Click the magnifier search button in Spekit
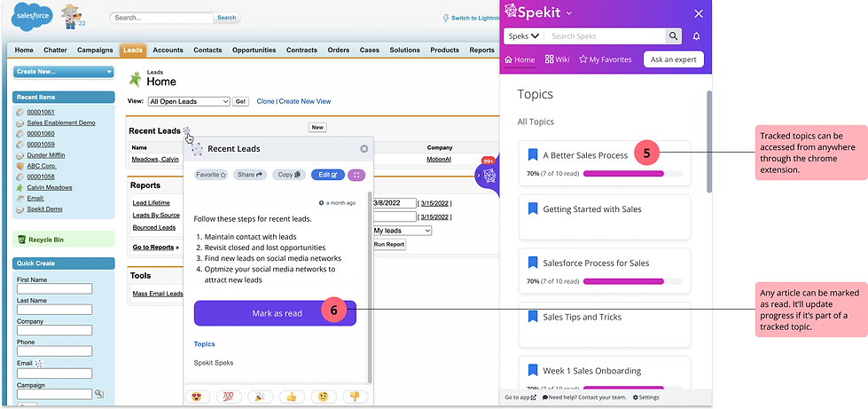This screenshot has width=868, height=409. [673, 36]
